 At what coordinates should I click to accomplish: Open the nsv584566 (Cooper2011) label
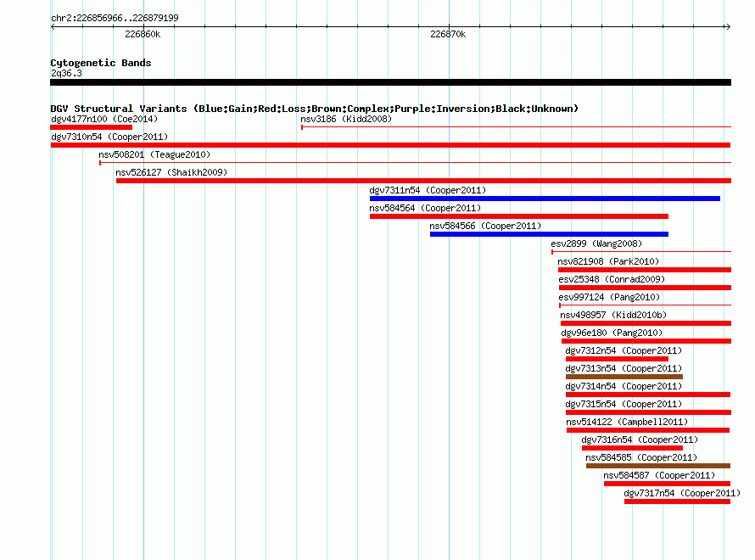[485, 226]
